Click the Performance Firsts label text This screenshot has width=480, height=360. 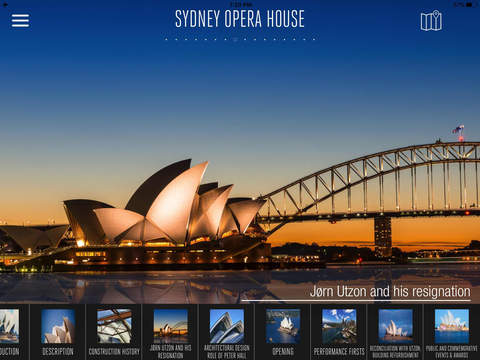pyautogui.click(x=339, y=351)
